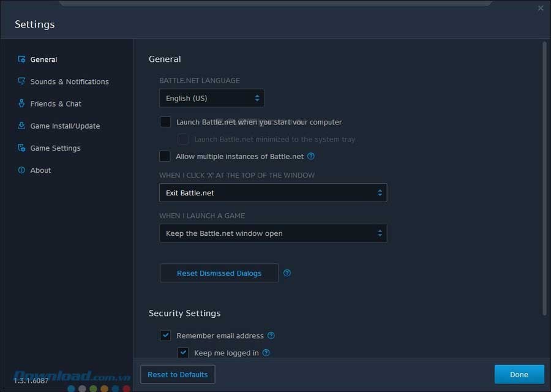Click the Reset to Defaults button
The width and height of the screenshot is (551, 392).
point(178,374)
